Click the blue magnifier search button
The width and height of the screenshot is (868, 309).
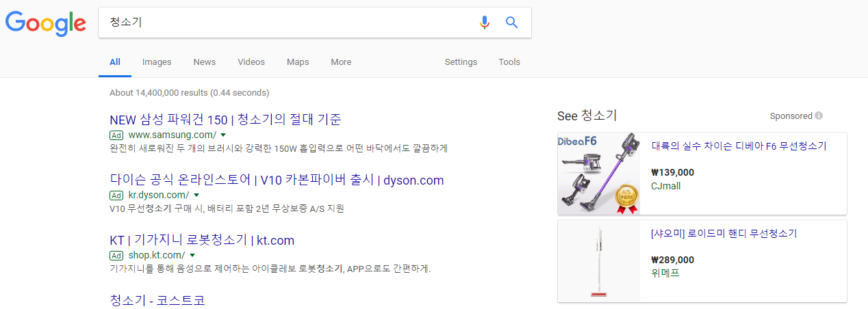pos(511,23)
